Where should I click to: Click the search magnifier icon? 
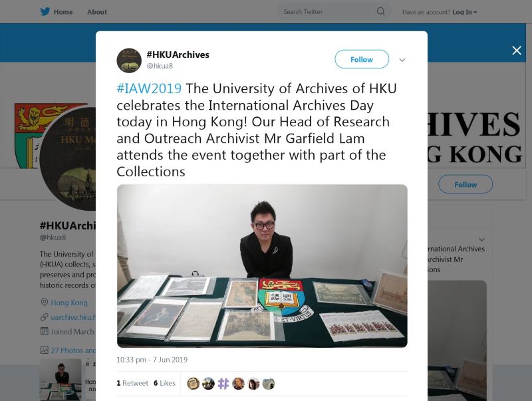pos(380,11)
